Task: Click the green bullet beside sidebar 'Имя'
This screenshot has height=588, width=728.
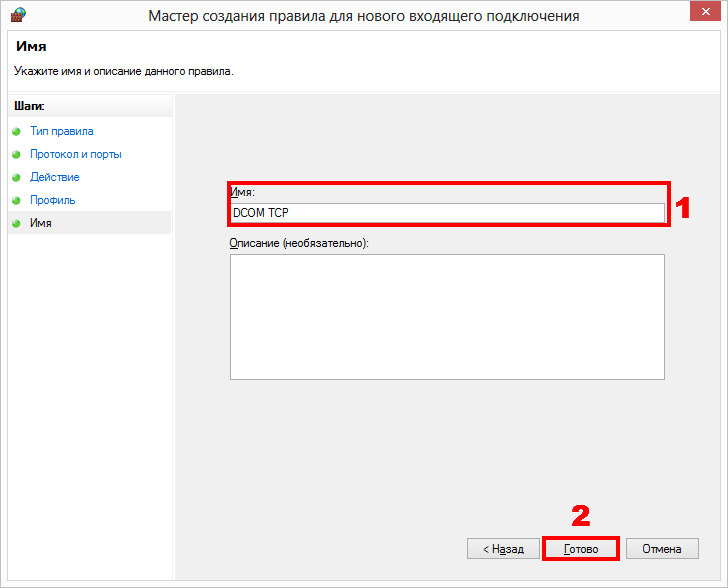Action: (16, 223)
